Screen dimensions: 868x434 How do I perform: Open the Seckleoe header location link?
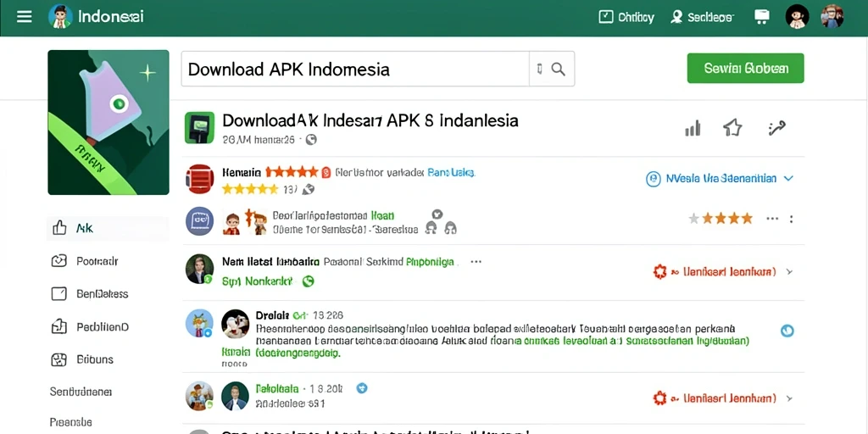pos(702,17)
